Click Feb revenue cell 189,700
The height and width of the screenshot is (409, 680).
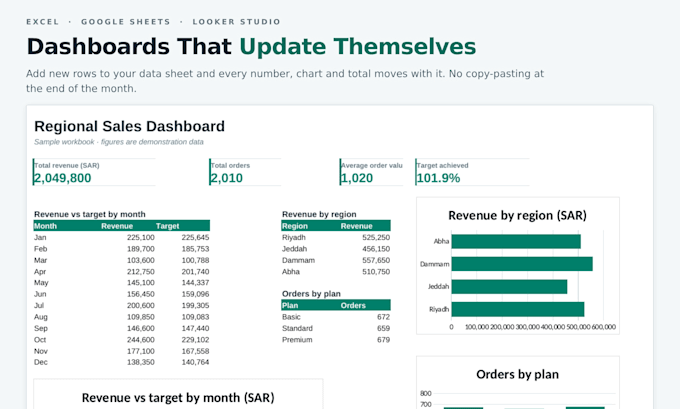pyautogui.click(x=141, y=249)
